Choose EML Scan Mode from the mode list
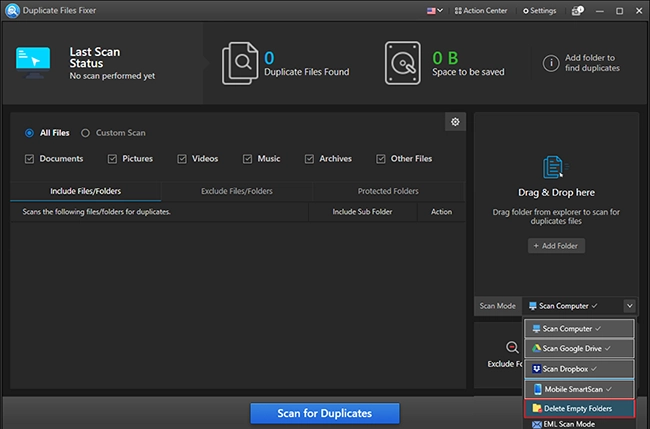650x429 pixels. tap(579, 424)
